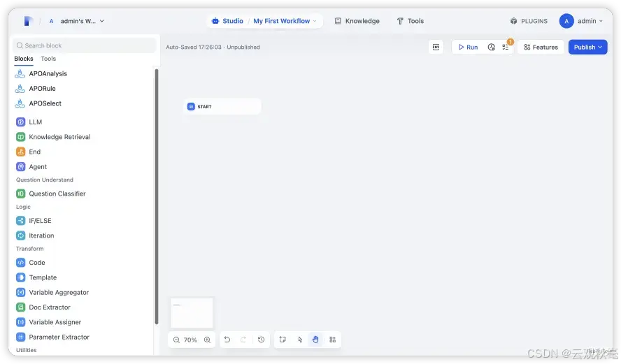This screenshot has height=364, width=621.
Task: Open the Publish dropdown
Action: point(587,47)
